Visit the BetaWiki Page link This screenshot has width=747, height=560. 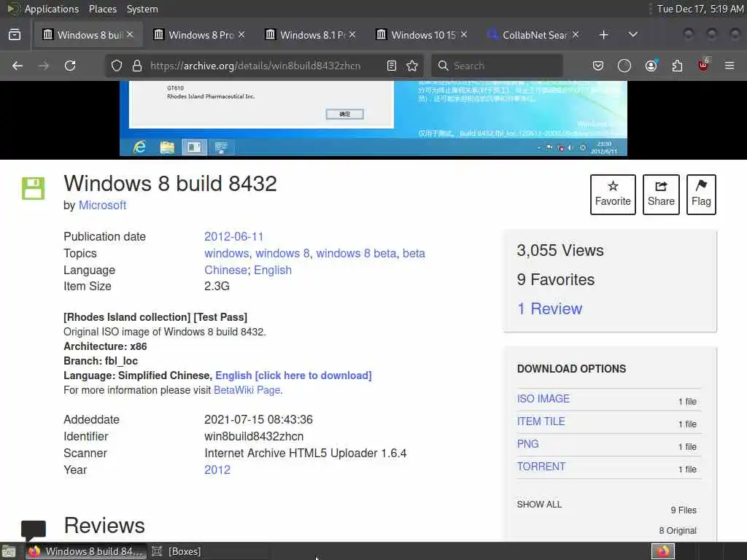247,390
